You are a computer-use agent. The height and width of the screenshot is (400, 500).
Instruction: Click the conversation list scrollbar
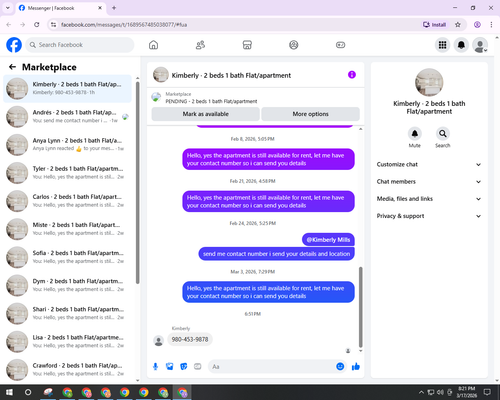click(x=137, y=183)
